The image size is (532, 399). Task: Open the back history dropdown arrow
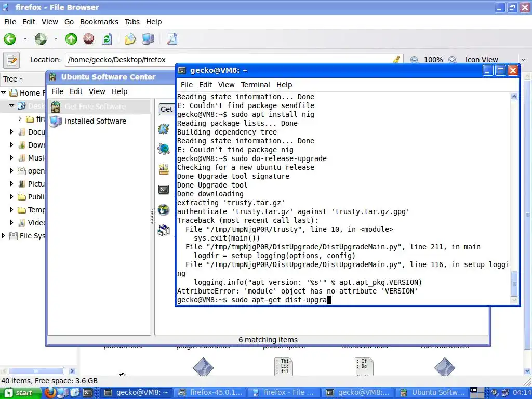[25, 39]
